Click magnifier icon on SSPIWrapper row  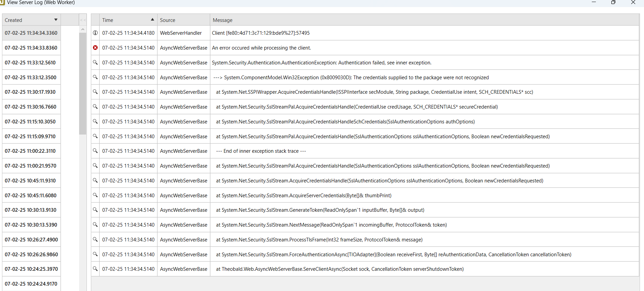[x=95, y=92]
